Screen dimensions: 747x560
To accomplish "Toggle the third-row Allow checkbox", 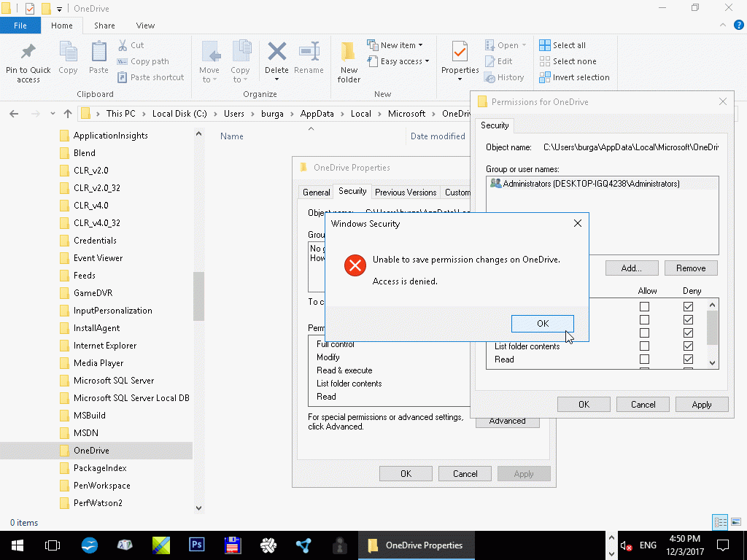I will click(x=644, y=332).
